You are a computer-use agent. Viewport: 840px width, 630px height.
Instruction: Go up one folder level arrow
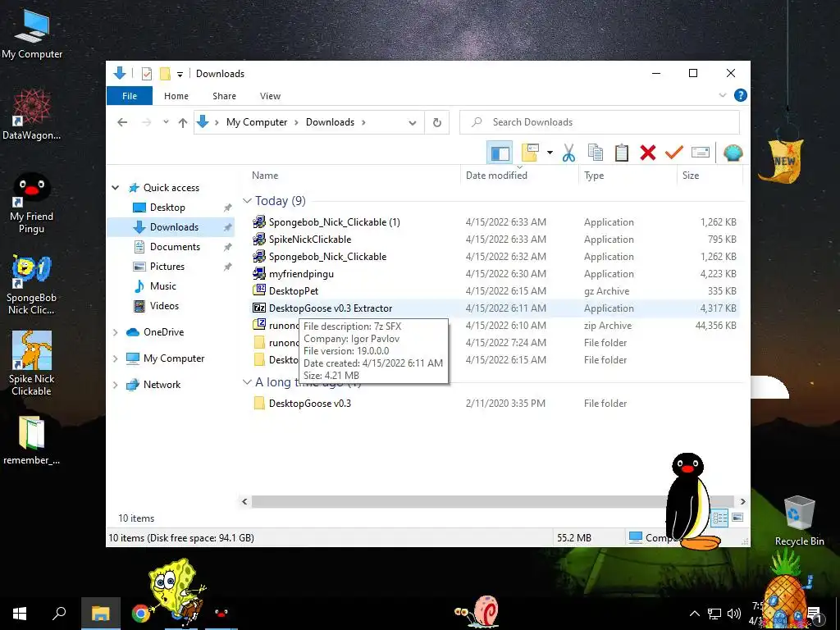(183, 122)
